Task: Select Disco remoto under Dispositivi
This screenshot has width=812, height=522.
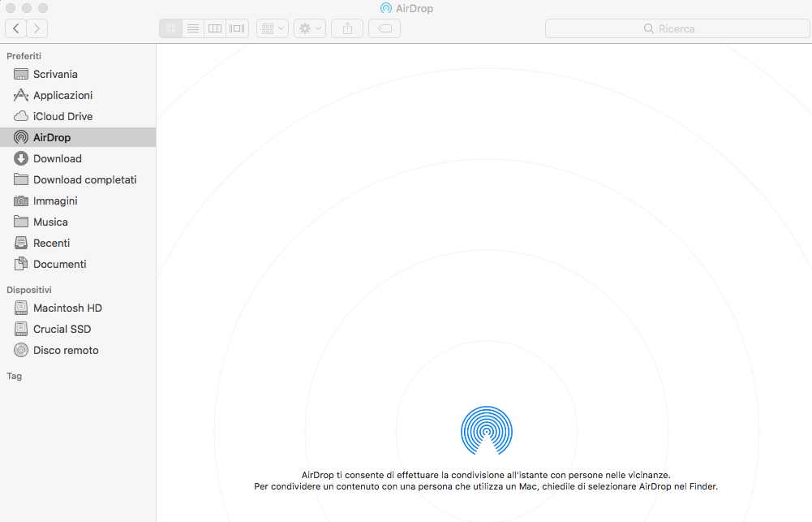Action: [66, 351]
